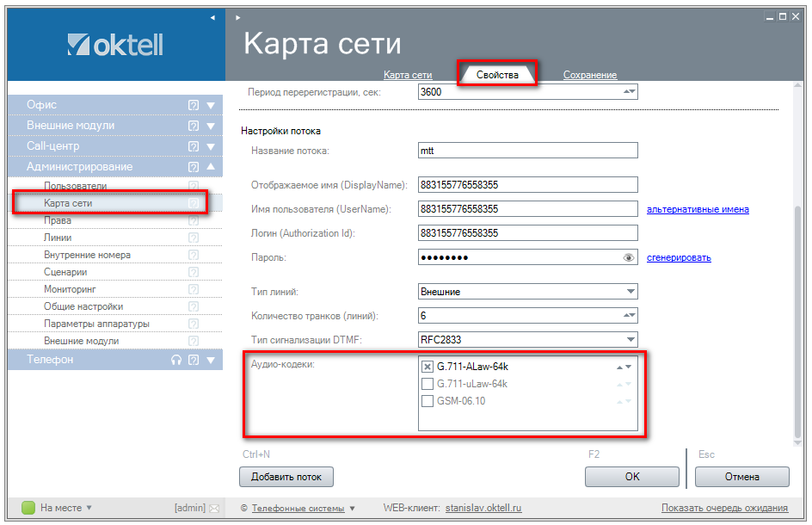Click the Название потока input field
Viewport: 812px width, 525px height.
point(527,151)
